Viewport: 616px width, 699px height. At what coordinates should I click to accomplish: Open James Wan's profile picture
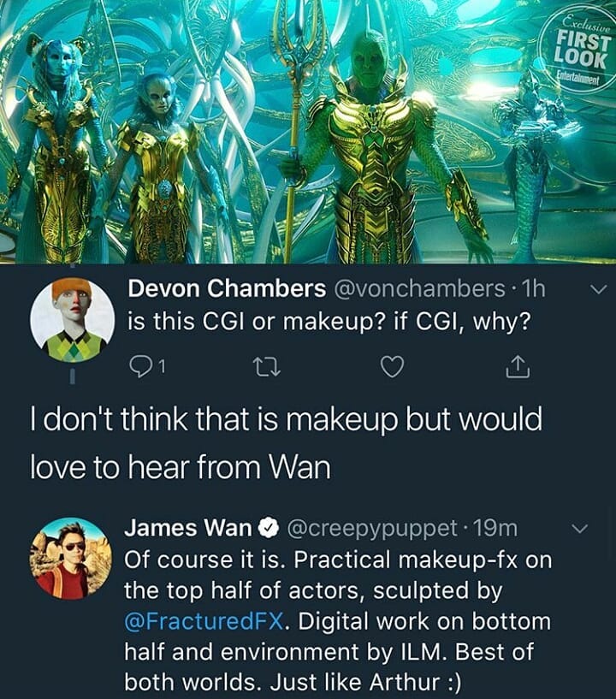(72, 558)
